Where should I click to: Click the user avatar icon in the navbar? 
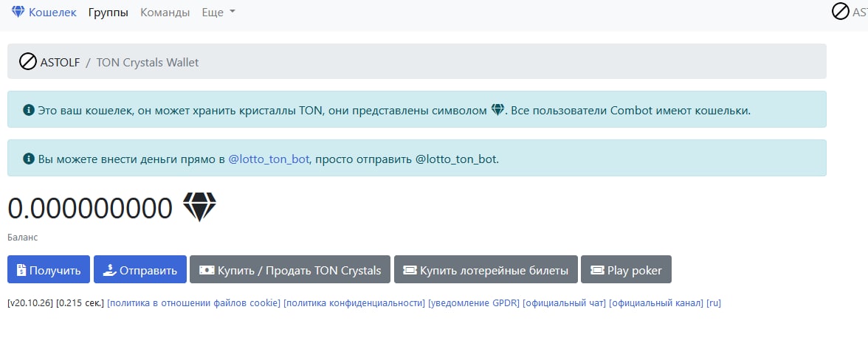(840, 12)
